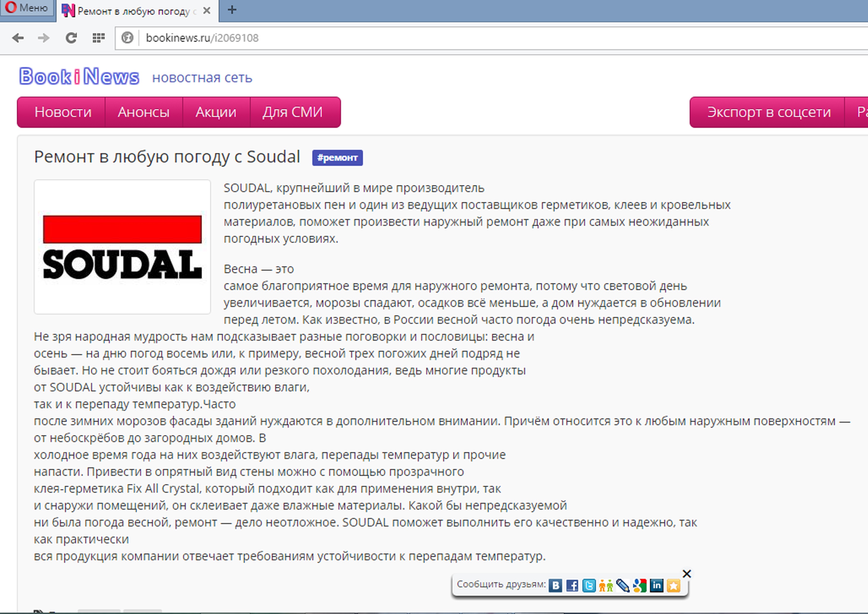Screen dimensions: 868x614
Task: Share the article on Facebook
Action: [x=572, y=586]
